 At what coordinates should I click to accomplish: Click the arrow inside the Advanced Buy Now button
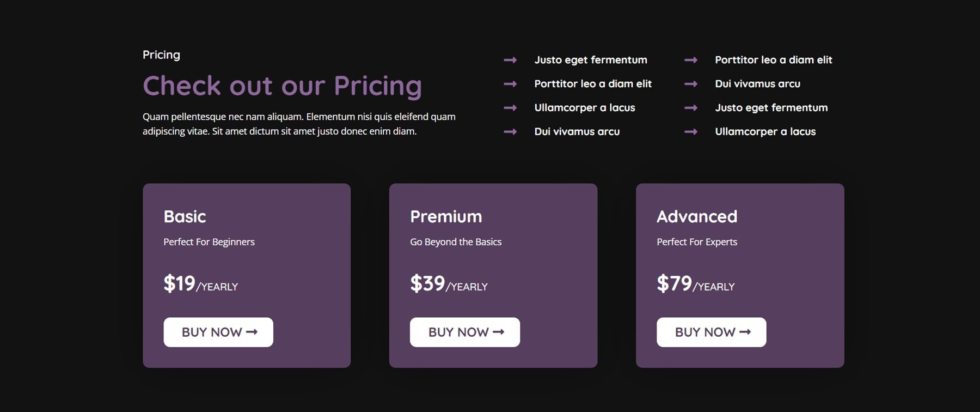(x=746, y=331)
